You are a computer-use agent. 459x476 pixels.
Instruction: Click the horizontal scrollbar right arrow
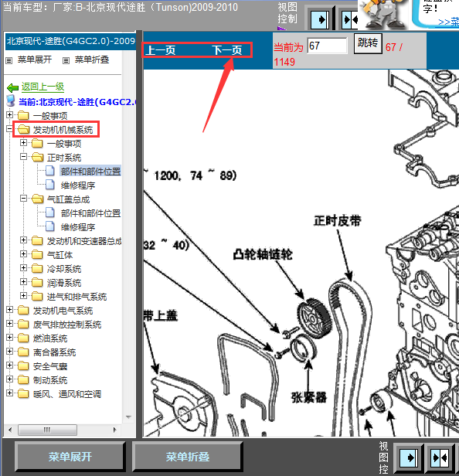click(x=114, y=430)
